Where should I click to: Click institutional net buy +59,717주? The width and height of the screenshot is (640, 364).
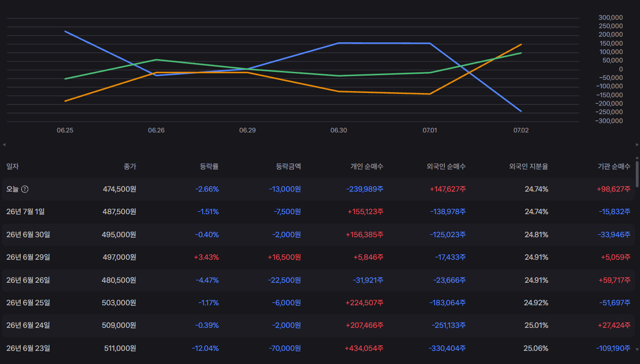coord(614,280)
